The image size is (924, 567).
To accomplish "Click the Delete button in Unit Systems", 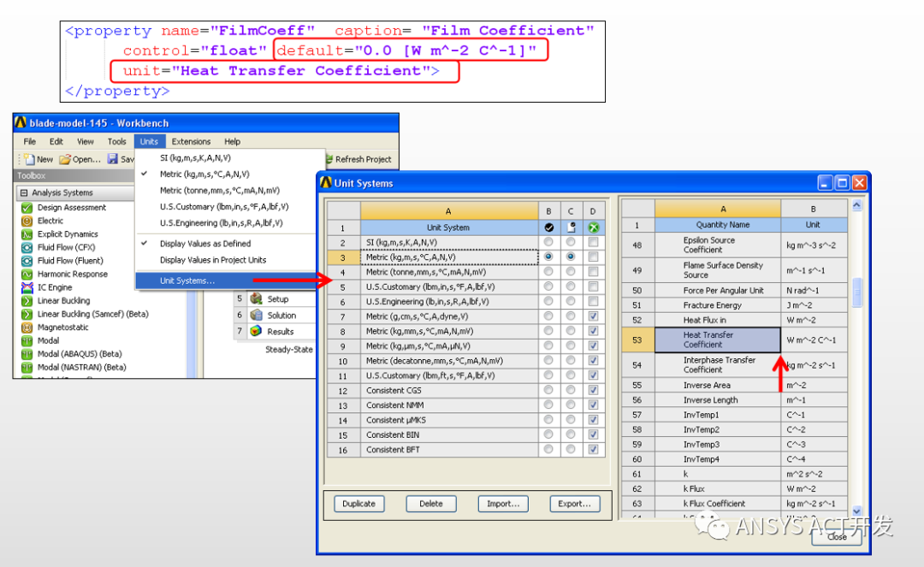I will 430,504.
